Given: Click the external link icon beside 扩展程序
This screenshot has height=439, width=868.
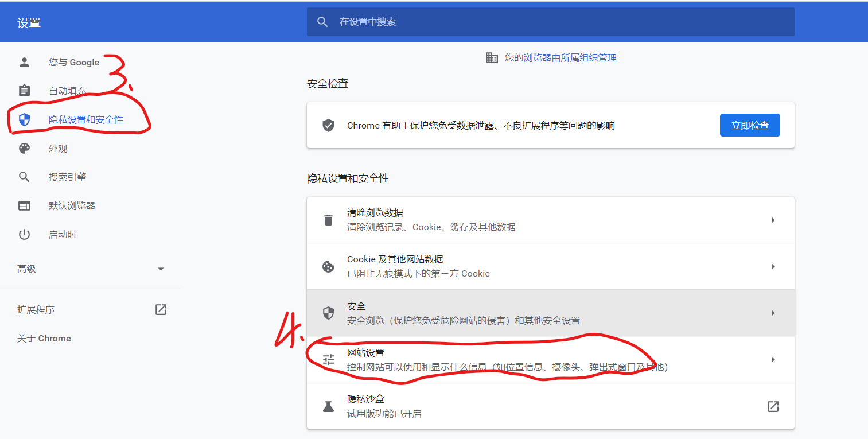Looking at the screenshot, I should 161,309.
